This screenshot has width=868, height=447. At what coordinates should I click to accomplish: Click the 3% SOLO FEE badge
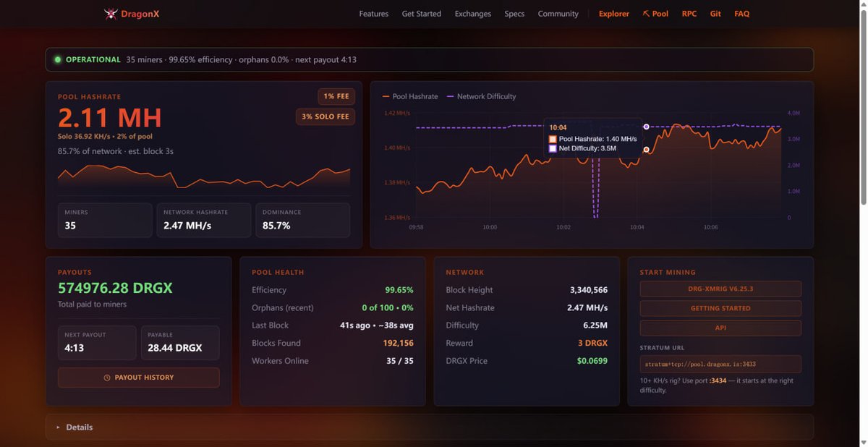325,116
